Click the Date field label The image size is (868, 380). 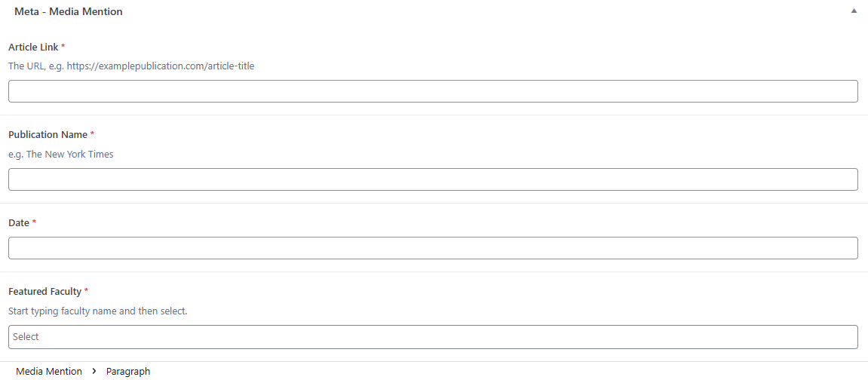tap(19, 223)
